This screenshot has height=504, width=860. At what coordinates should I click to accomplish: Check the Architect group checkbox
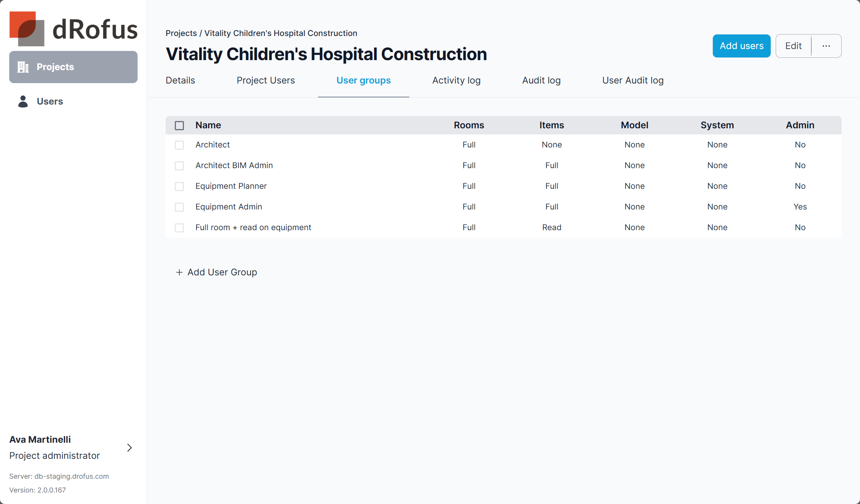[179, 145]
